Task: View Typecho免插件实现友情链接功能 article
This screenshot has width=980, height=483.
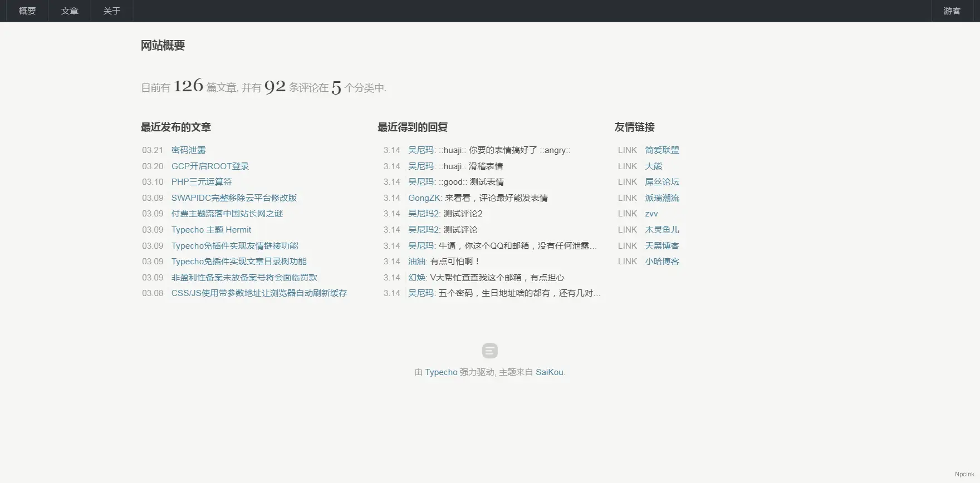Action: tap(234, 246)
